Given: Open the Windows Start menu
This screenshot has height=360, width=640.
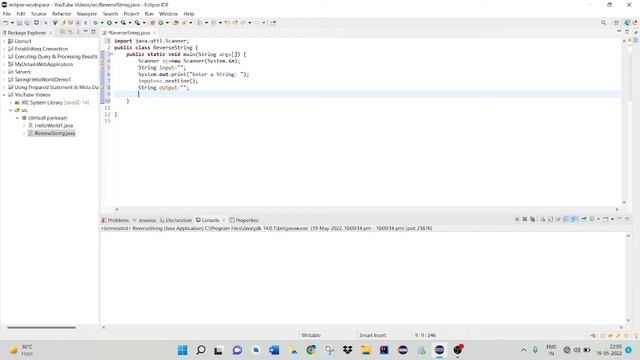Looking at the screenshot, I should [182, 350].
